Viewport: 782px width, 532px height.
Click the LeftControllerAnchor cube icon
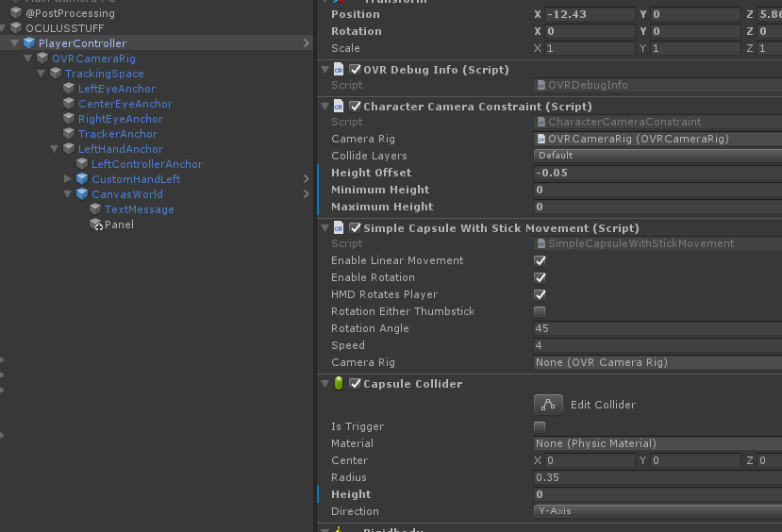[x=82, y=164]
